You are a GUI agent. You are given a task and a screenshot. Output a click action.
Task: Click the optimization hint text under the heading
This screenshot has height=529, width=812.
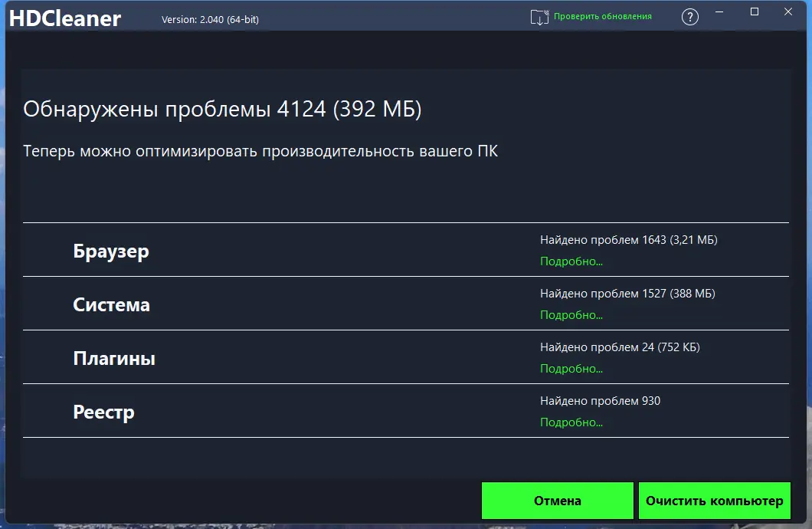tap(260, 151)
